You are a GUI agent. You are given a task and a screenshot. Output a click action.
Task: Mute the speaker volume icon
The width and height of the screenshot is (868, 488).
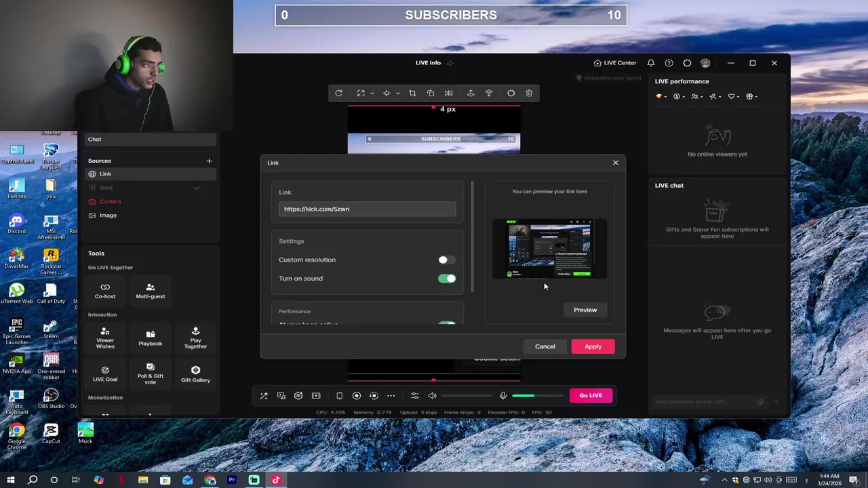432,396
